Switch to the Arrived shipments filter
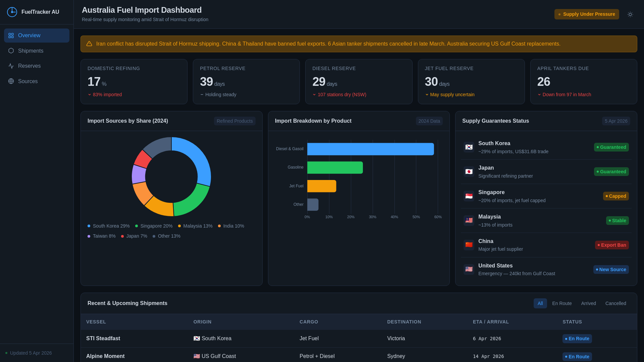Image resolution: width=644 pixels, height=362 pixels. pos(588,303)
